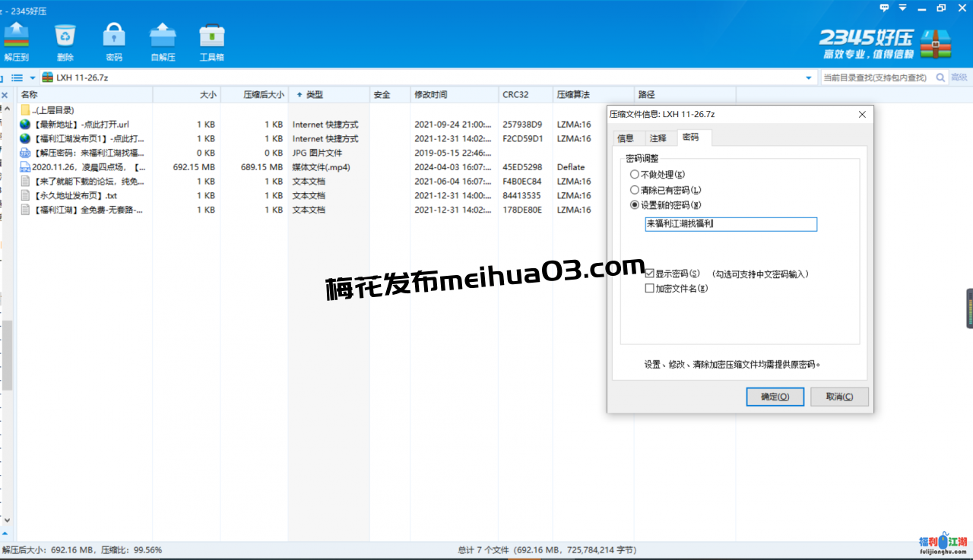
Task: Click the 45ED5298 CRC32 value
Action: [x=522, y=167]
